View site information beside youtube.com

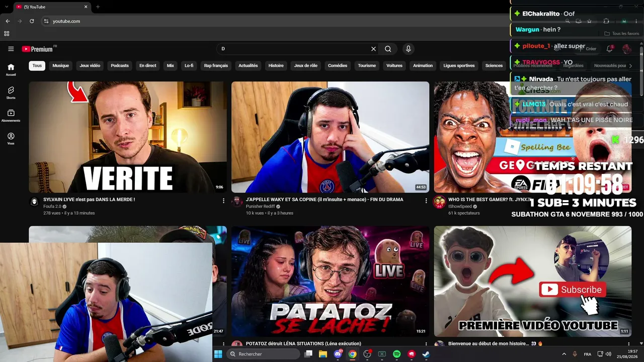coord(46,21)
